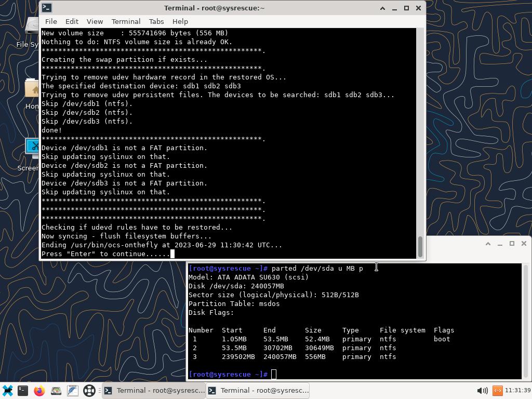This screenshot has height=399, width=532.
Task: Click the terminal window menu icon
Action: pyautogui.click(x=46, y=8)
